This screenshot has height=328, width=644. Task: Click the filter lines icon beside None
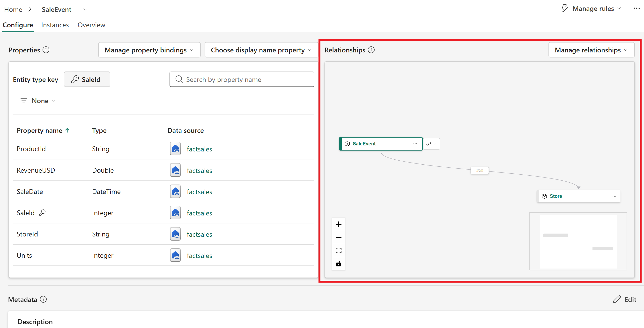24,100
